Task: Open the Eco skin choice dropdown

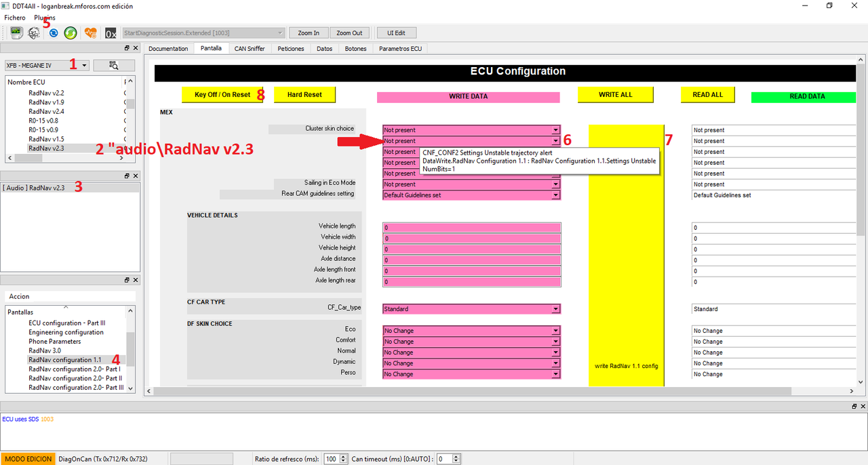Action: pos(471,331)
